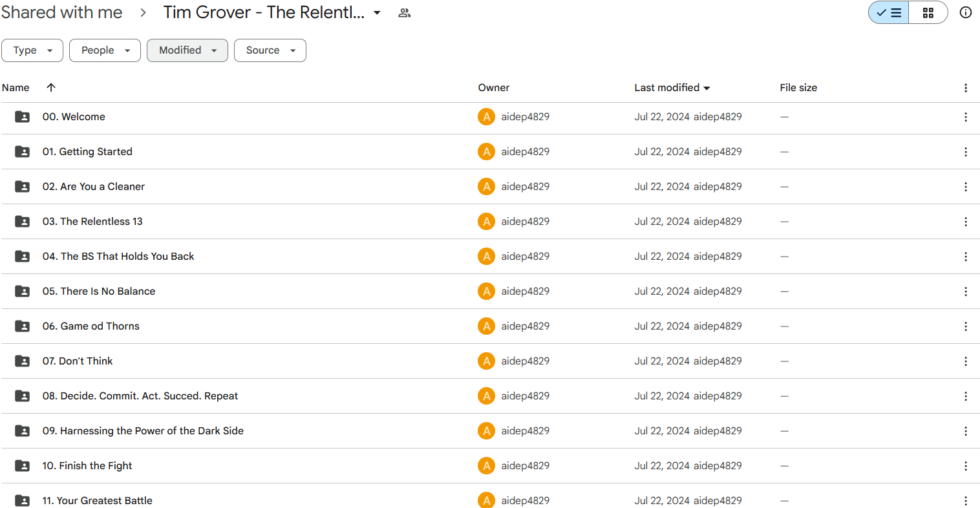Click the shared people icon beside folder title
Image resolution: width=980 pixels, height=508 pixels.
pyautogui.click(x=405, y=13)
